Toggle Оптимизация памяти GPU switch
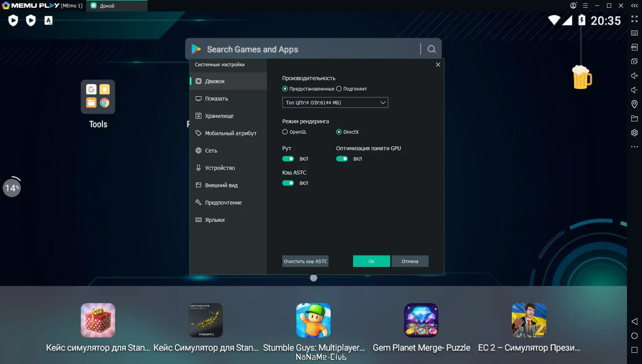The height and width of the screenshot is (364, 642). [342, 159]
